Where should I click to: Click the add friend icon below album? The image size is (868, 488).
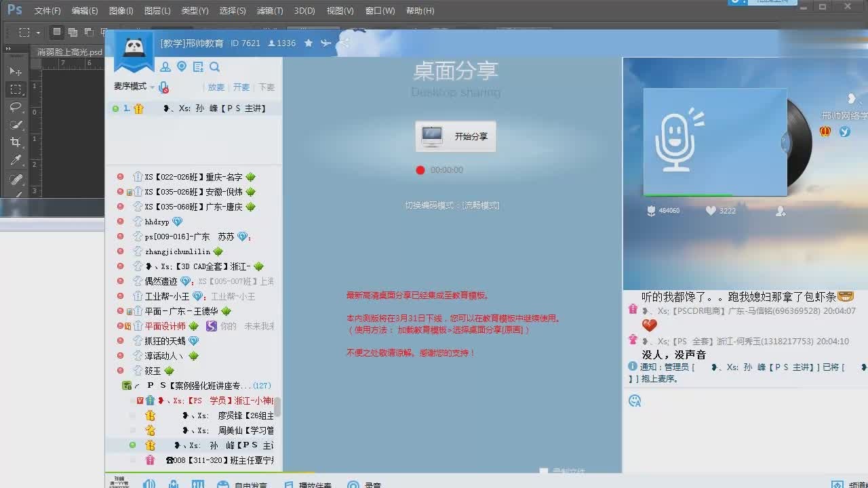[781, 211]
